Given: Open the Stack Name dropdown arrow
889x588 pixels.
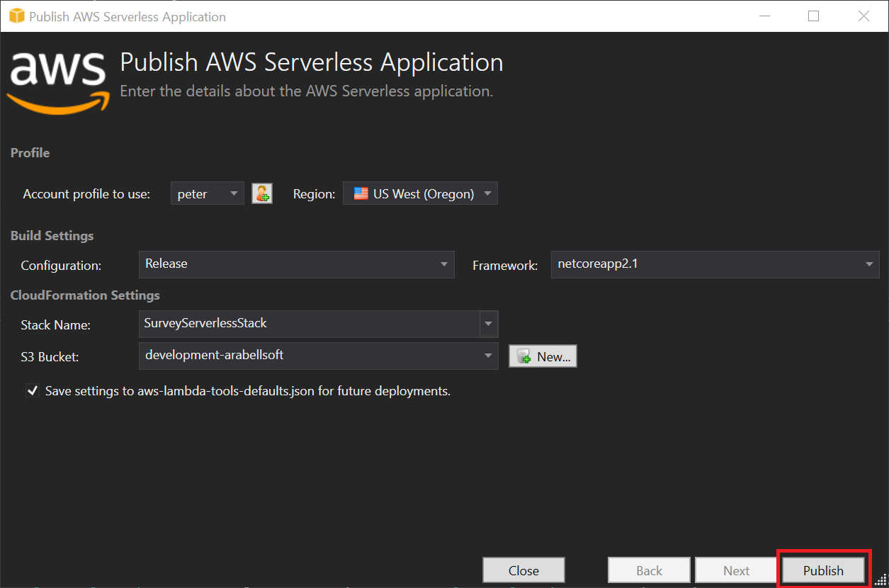Looking at the screenshot, I should [x=488, y=324].
